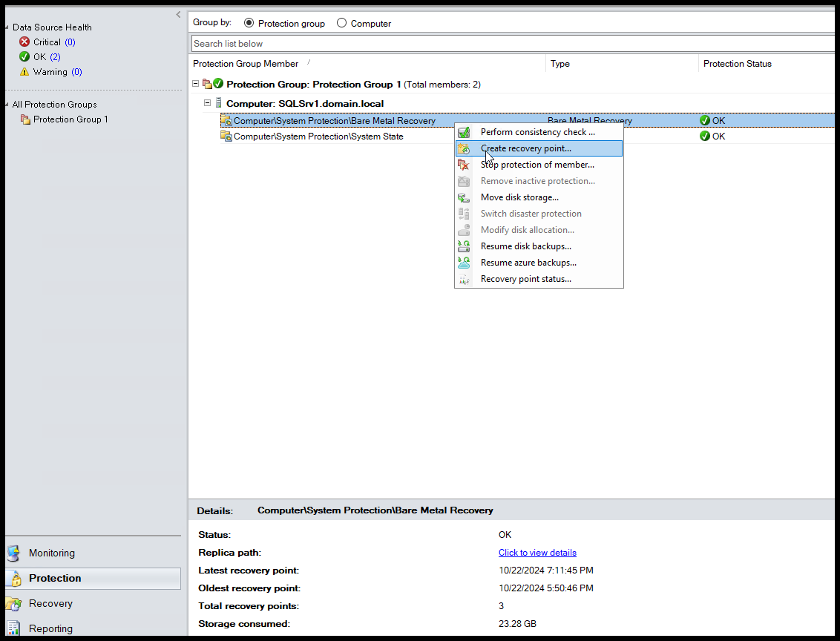
Task: Click the Search list below field
Action: tap(513, 43)
